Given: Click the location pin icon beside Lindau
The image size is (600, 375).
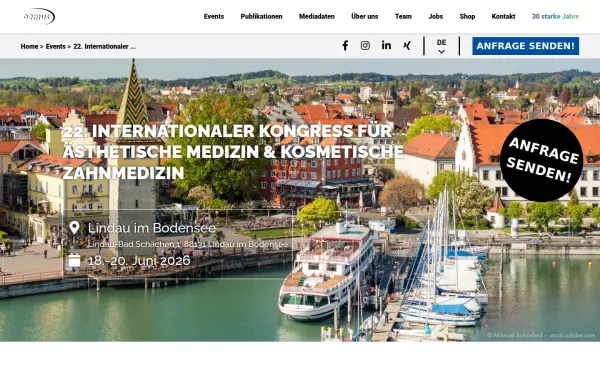Looking at the screenshot, I should [x=74, y=228].
